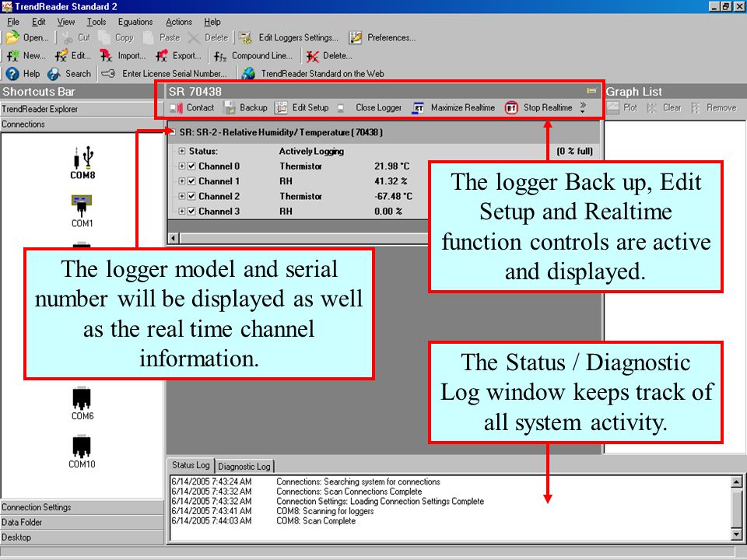Open the Connection Settings section
The width and height of the screenshot is (747, 560).
tap(82, 507)
